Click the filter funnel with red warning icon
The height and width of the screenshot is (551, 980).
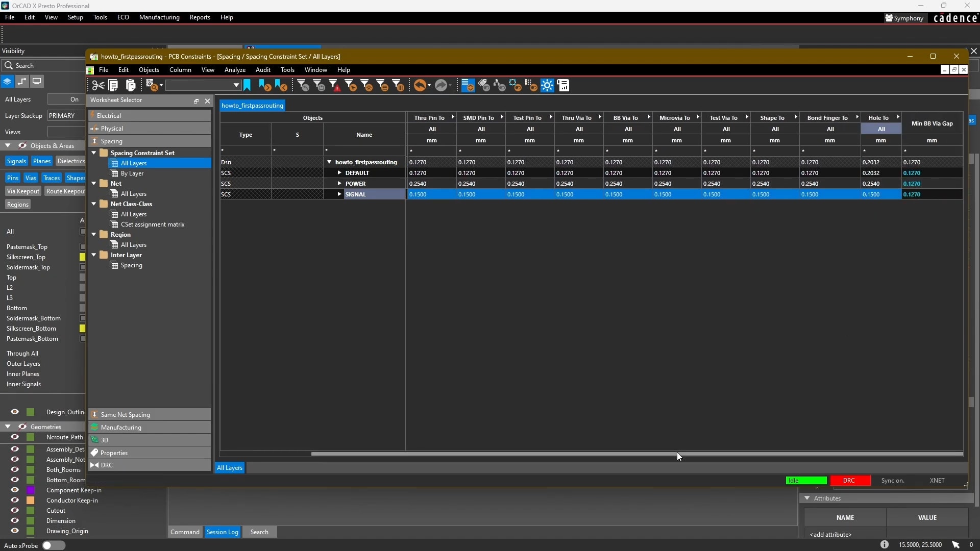click(x=335, y=85)
